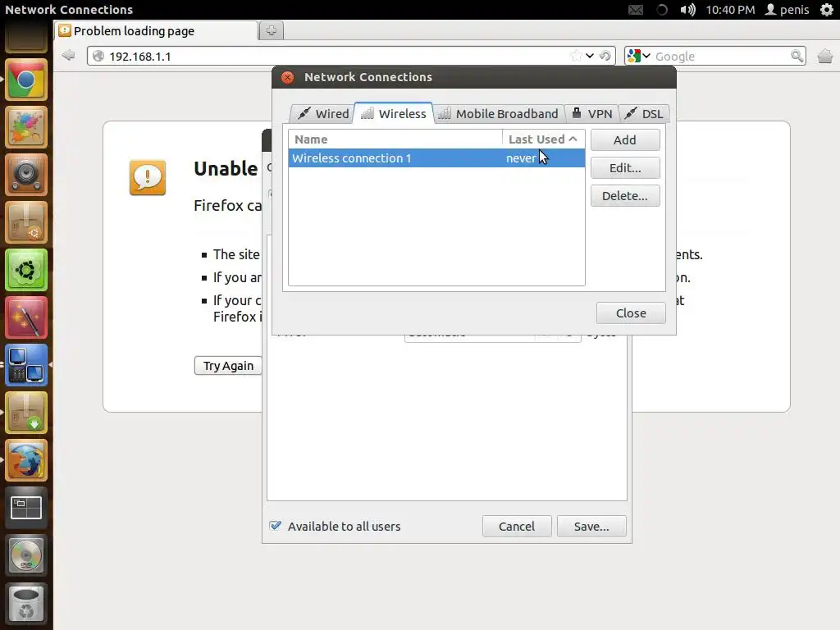Open the green gear launcher app

click(x=25, y=270)
